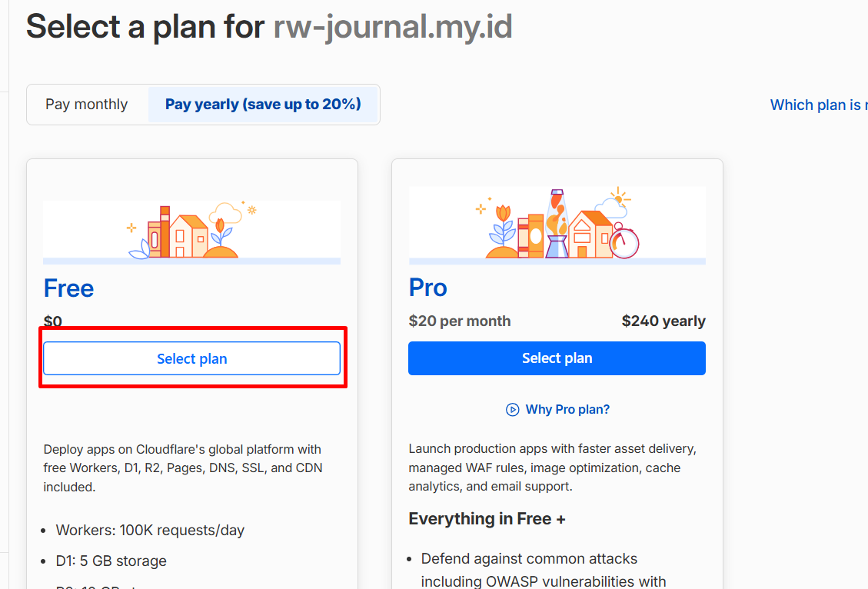The width and height of the screenshot is (868, 589).
Task: Click the play icon beside Why Pro plan
Action: (x=512, y=410)
